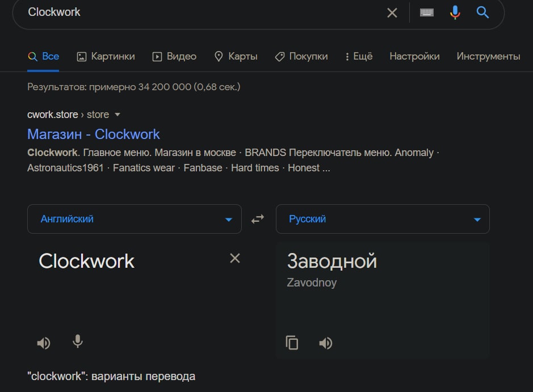Click the Карты tab's map pin icon

(x=218, y=56)
